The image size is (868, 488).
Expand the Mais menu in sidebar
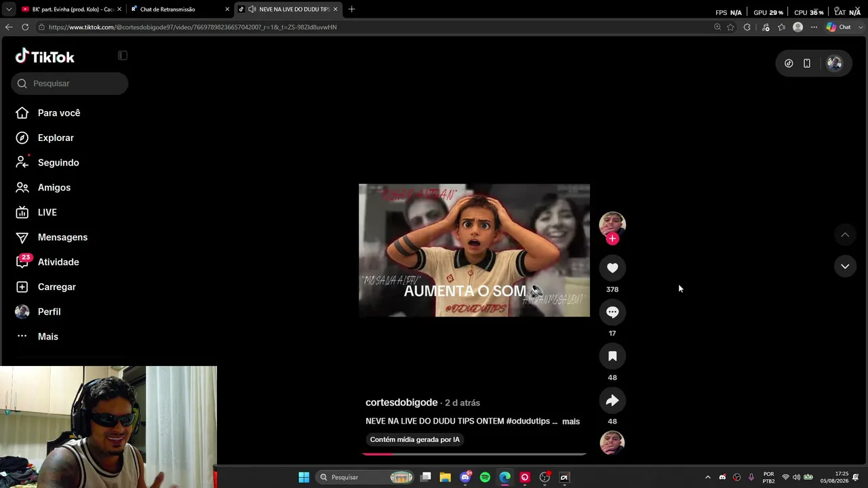click(37, 337)
